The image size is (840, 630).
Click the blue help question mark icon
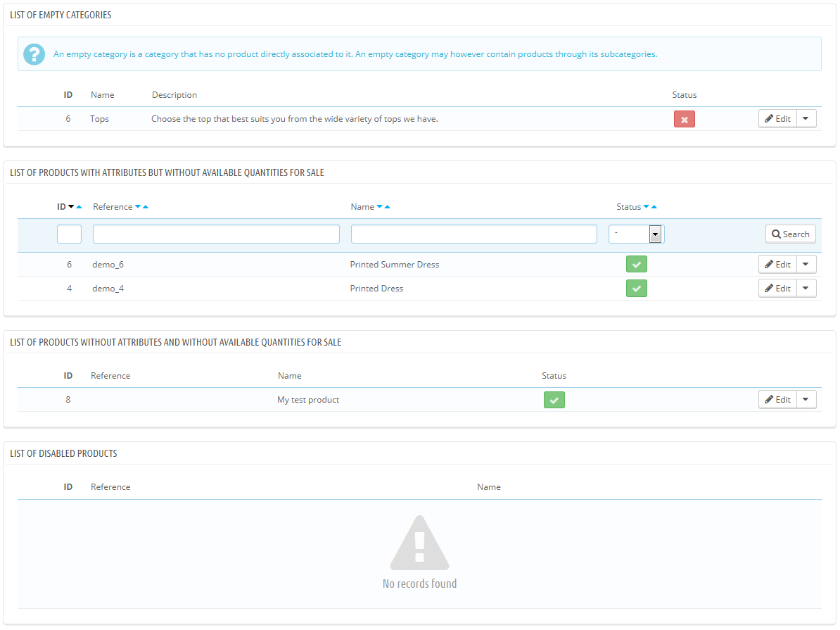pos(34,53)
